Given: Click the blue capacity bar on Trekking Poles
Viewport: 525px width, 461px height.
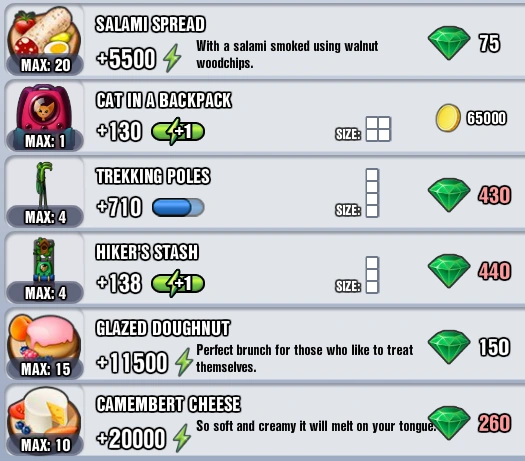Looking at the screenshot, I should pyautogui.click(x=178, y=207).
